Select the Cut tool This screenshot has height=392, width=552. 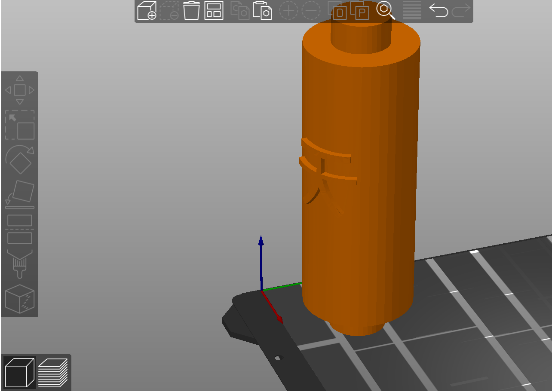pos(20,229)
